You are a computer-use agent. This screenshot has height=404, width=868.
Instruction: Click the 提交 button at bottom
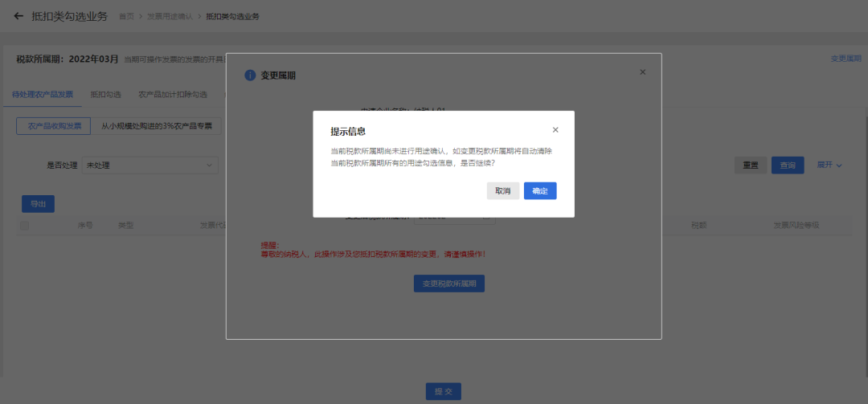(443, 391)
